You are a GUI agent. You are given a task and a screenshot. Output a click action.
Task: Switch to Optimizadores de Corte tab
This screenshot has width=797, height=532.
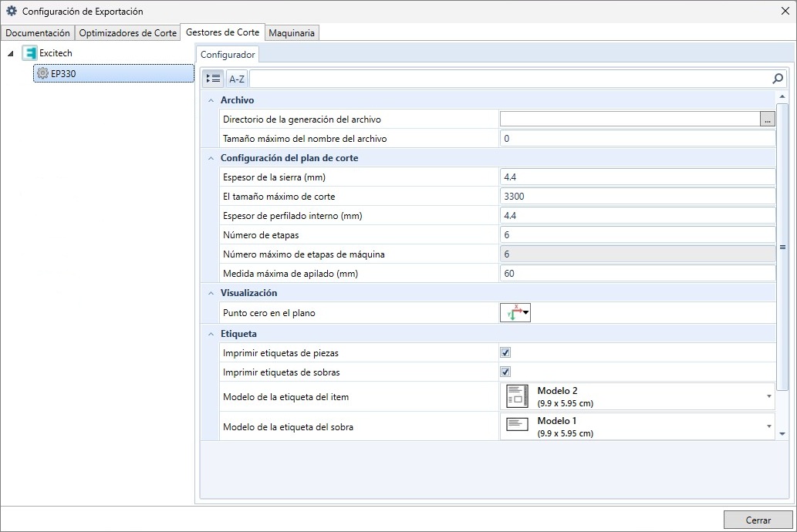[127, 32]
